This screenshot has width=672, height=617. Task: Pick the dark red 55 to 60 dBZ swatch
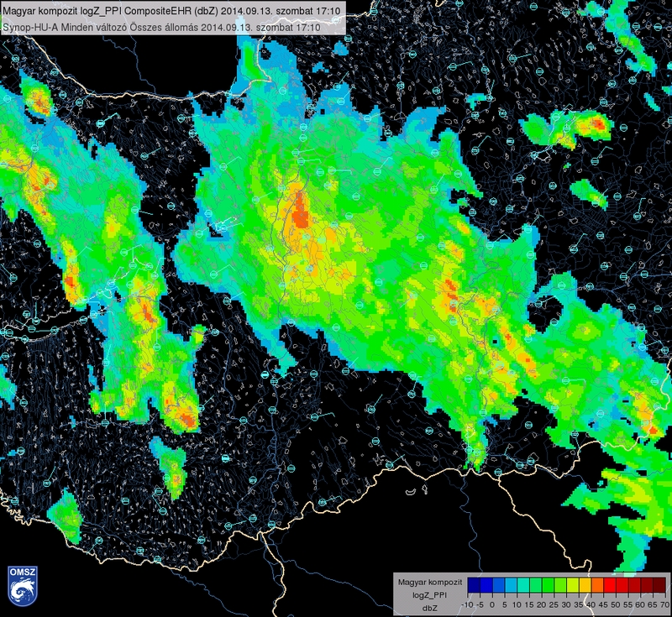click(x=635, y=585)
